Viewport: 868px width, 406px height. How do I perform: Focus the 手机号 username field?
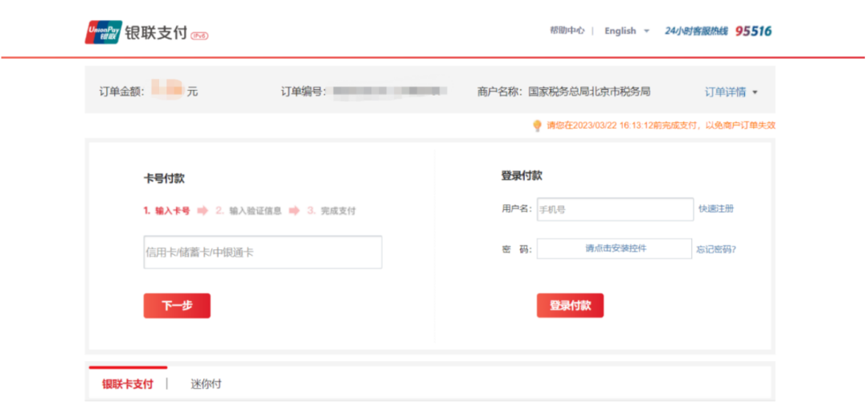(615, 209)
